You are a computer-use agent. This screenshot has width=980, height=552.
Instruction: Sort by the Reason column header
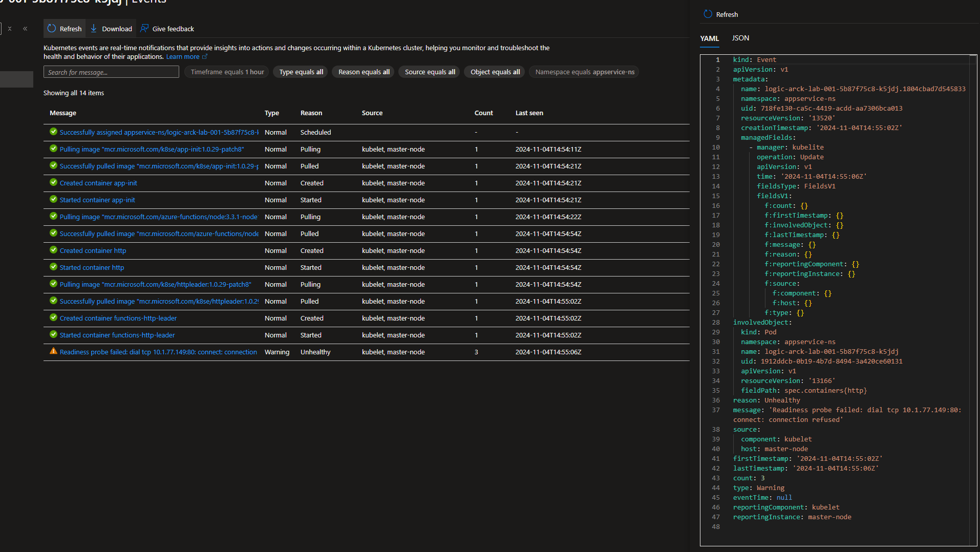[x=311, y=113]
